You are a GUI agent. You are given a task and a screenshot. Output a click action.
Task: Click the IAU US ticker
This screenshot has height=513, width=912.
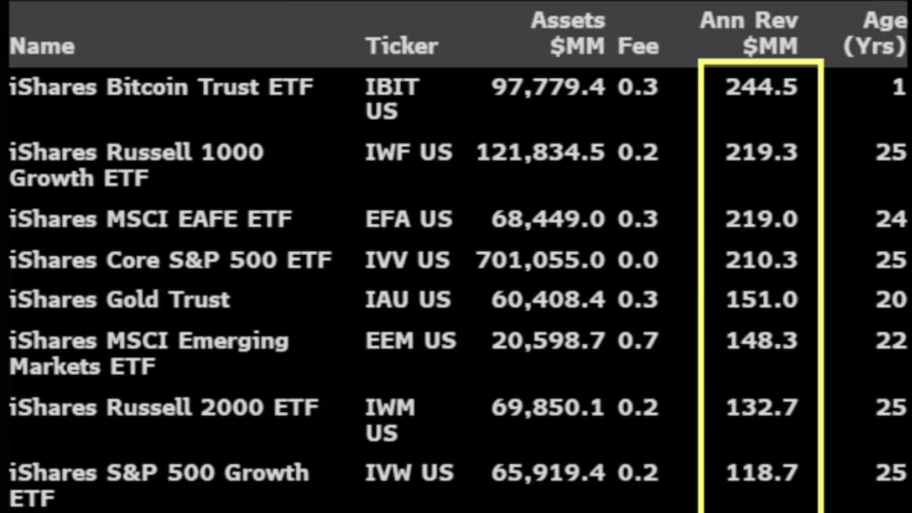point(408,299)
